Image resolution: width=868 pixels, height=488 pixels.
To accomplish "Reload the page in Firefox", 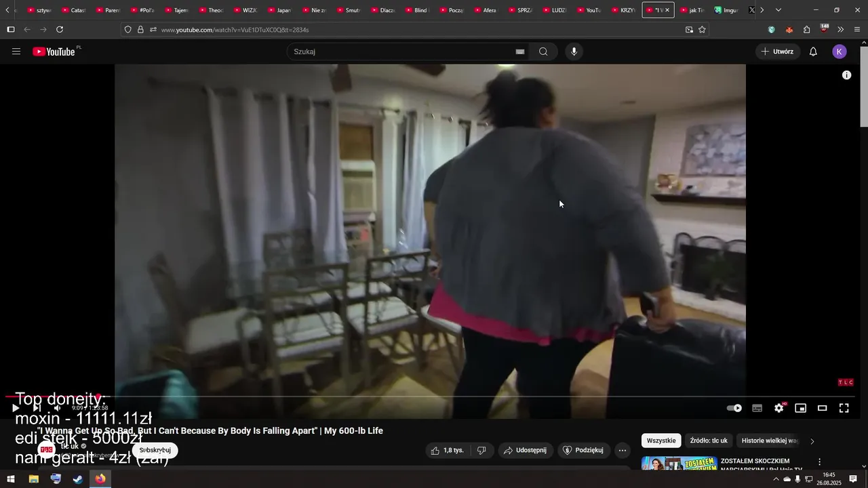I will pos(60,30).
